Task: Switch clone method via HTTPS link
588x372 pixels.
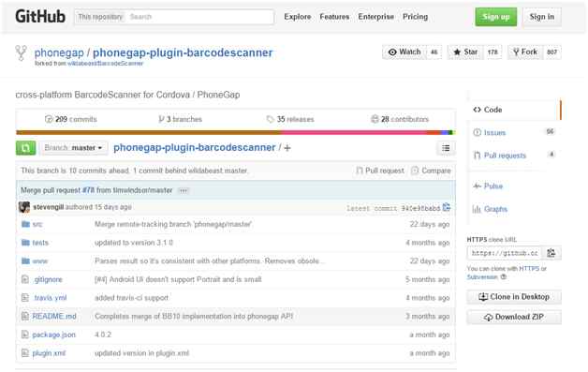Action: point(529,269)
